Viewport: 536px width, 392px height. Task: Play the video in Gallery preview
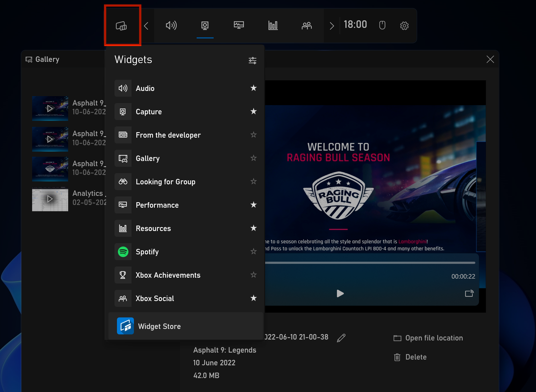340,293
